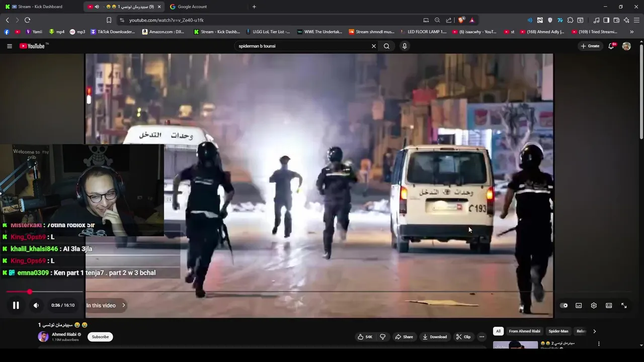Open more actions ellipsis under video
The height and width of the screenshot is (362, 644).
(481, 337)
